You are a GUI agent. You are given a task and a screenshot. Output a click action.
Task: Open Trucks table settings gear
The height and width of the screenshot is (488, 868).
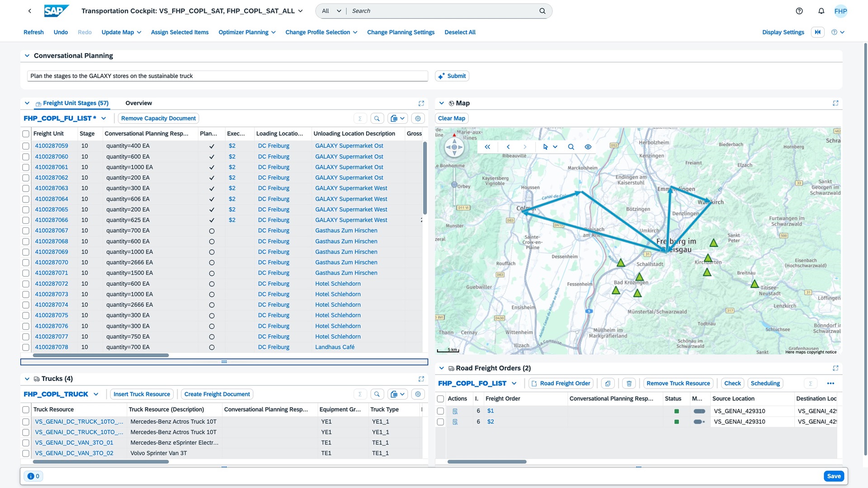(x=418, y=394)
